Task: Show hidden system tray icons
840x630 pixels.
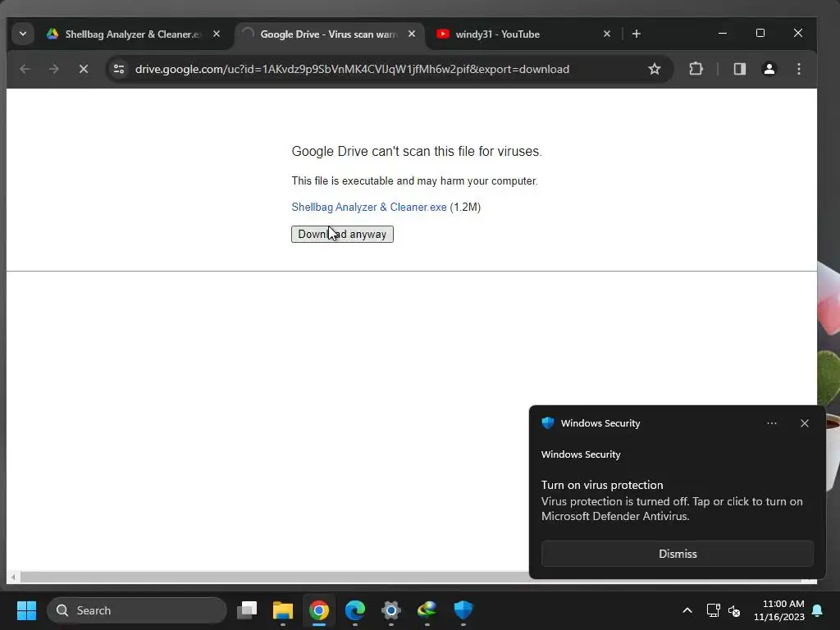Action: point(687,610)
